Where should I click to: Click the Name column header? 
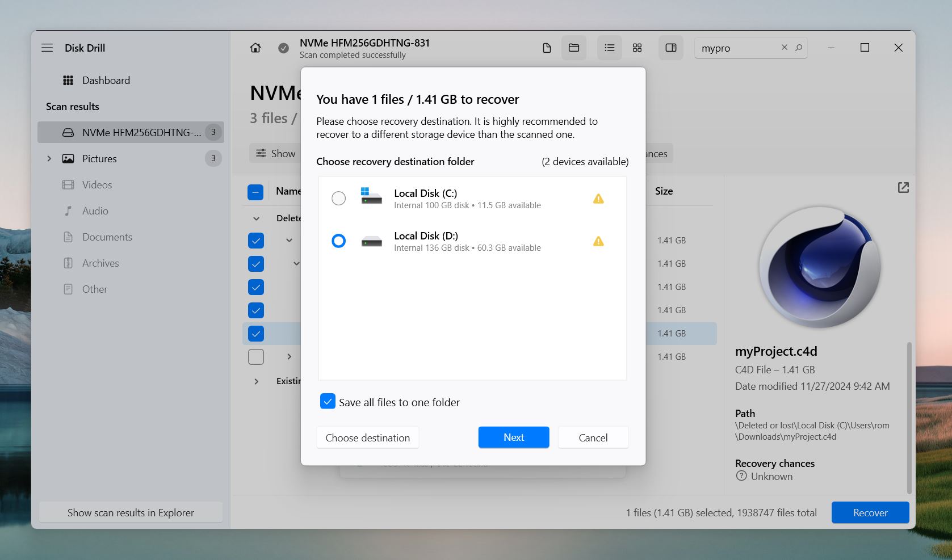click(x=288, y=191)
